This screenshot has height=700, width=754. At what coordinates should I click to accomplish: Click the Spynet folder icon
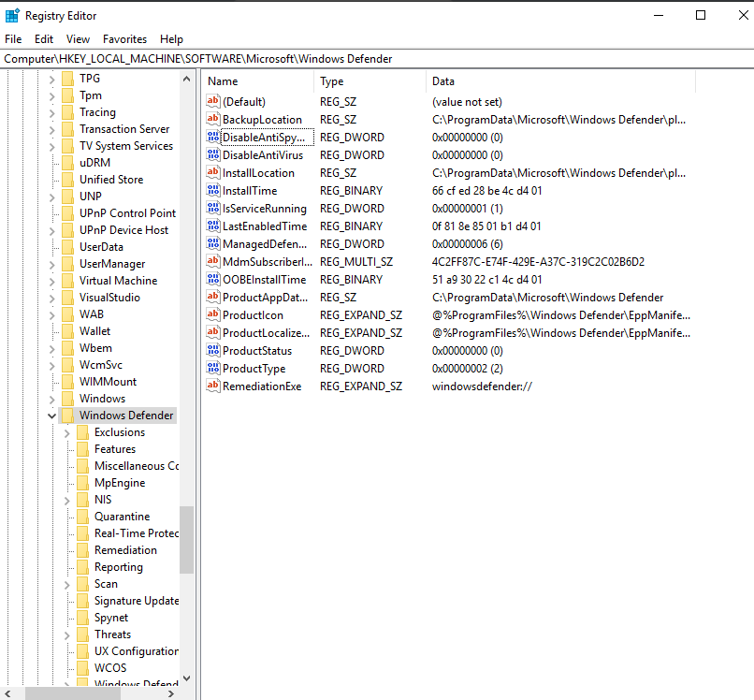82,618
